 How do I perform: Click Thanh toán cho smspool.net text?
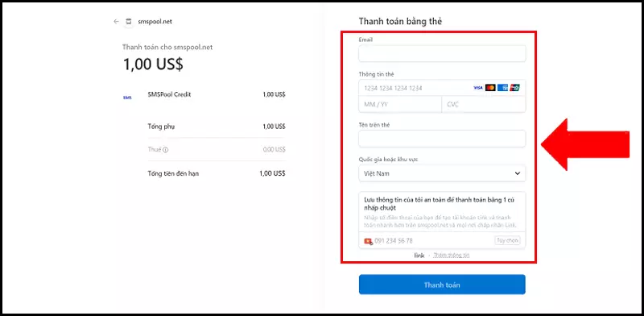tap(167, 48)
